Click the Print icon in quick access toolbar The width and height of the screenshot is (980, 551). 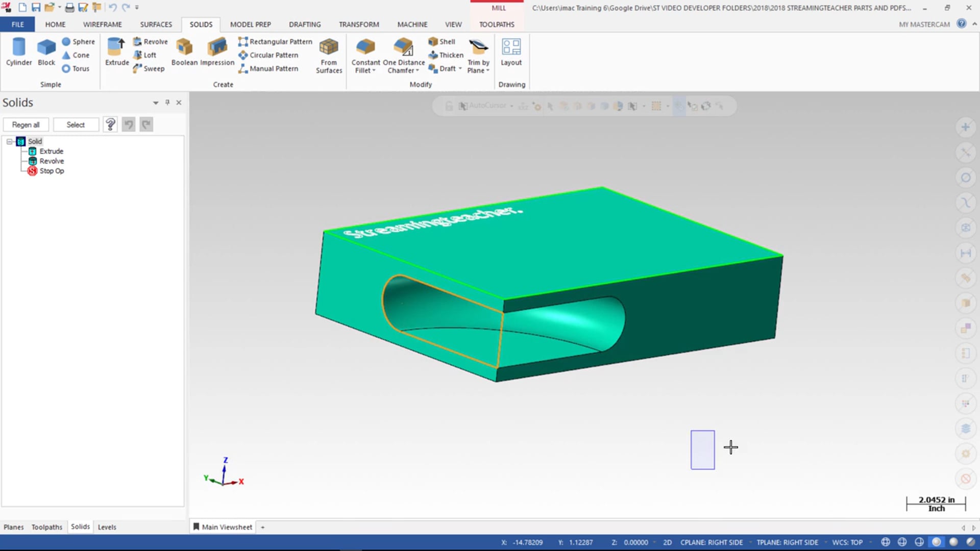(x=69, y=8)
